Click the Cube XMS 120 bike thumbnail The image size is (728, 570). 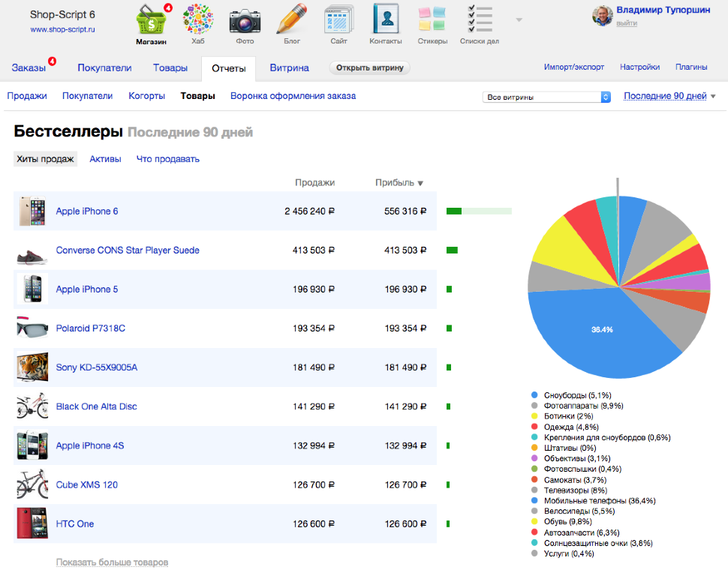[x=32, y=484]
